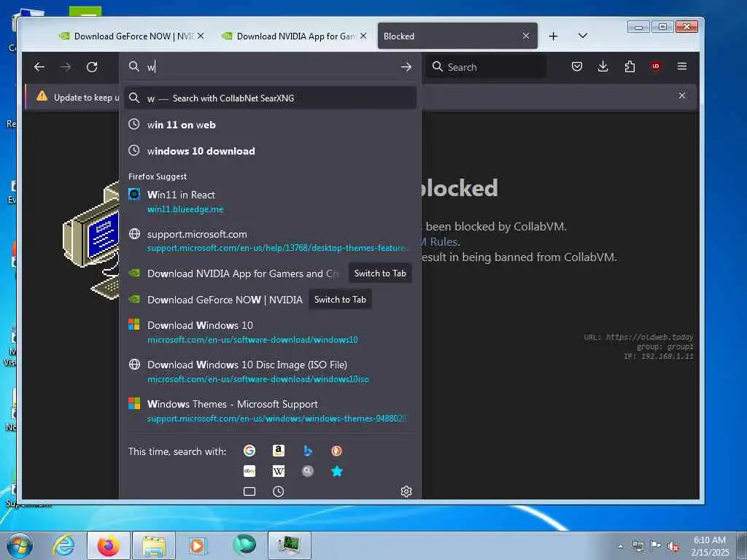Search history with the clock icon

[278, 491]
